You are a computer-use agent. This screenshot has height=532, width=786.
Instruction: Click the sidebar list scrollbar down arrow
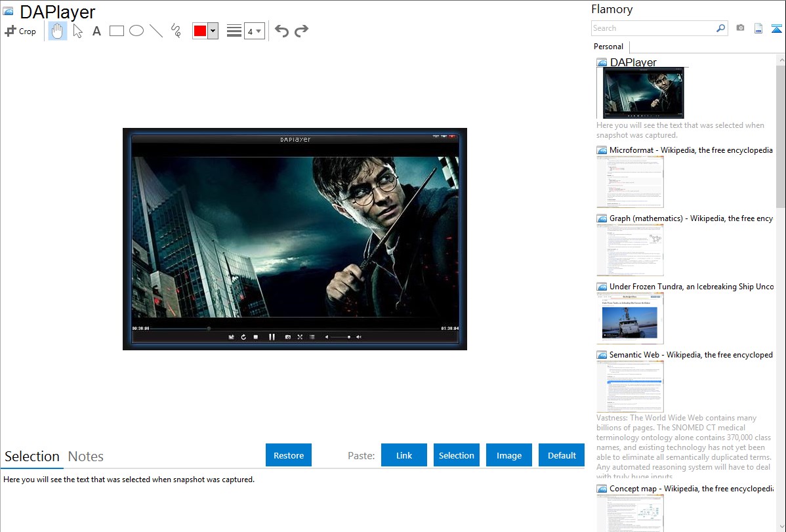pyautogui.click(x=781, y=527)
